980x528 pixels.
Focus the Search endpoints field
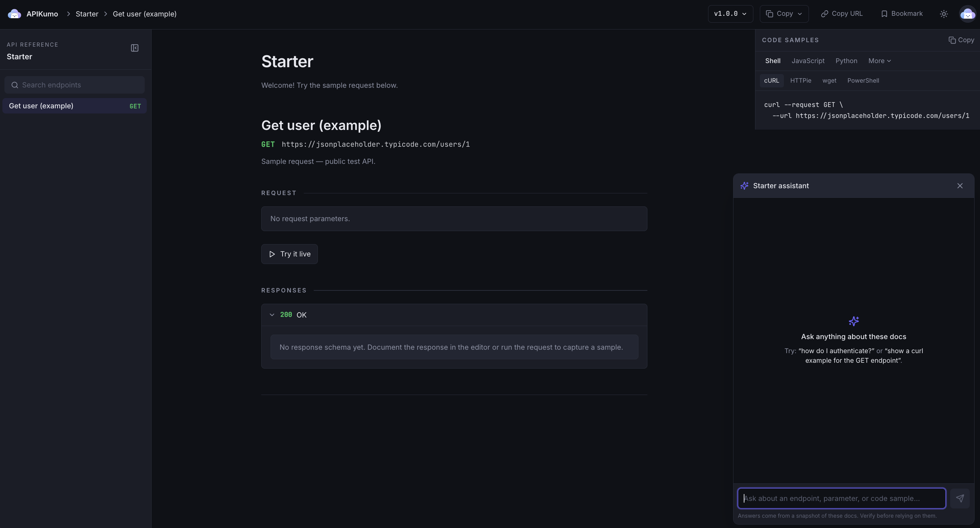(x=74, y=85)
